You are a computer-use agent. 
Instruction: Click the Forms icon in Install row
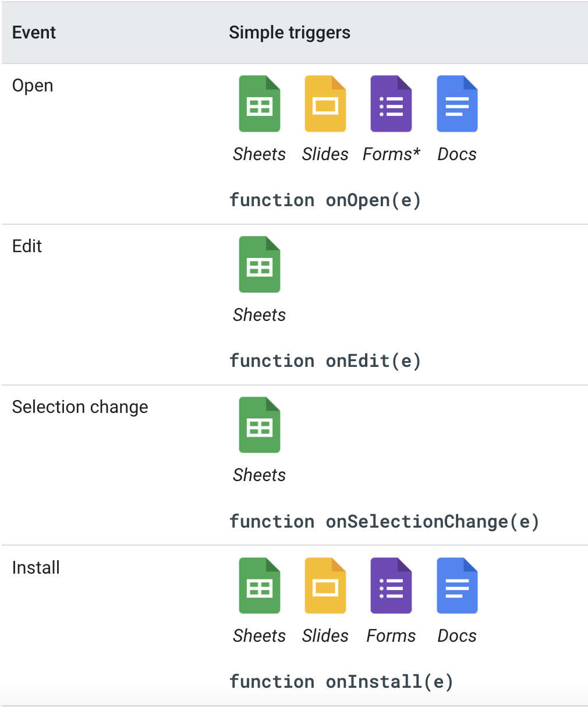[391, 586]
